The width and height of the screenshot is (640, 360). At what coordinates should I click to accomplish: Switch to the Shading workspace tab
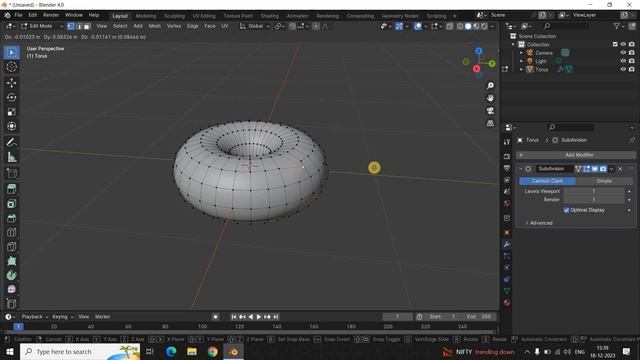pyautogui.click(x=270, y=16)
